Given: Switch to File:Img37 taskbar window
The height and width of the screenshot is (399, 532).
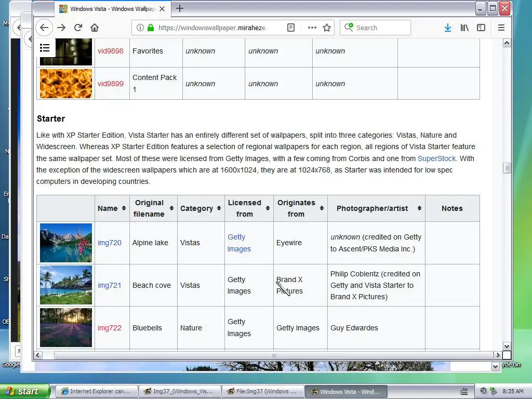Looking at the screenshot, I should (263, 391).
